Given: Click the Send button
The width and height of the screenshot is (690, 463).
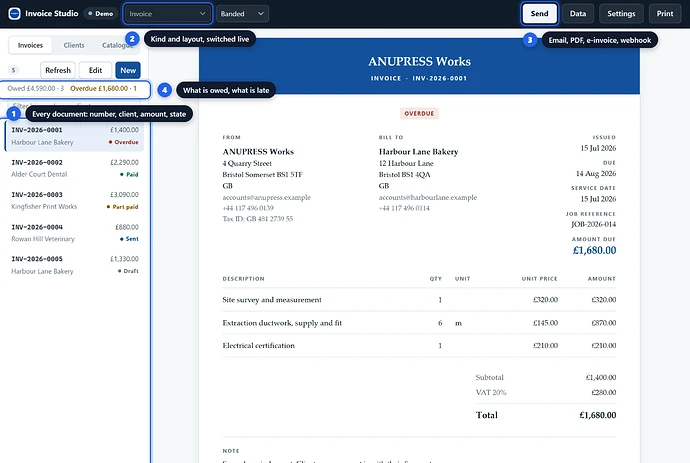Looking at the screenshot, I should tap(540, 14).
